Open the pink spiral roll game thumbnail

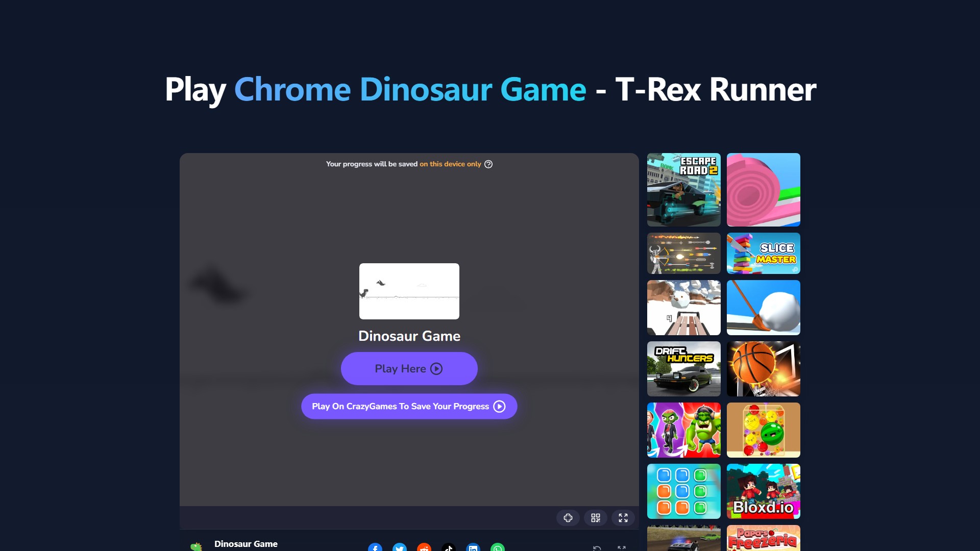pos(764,190)
